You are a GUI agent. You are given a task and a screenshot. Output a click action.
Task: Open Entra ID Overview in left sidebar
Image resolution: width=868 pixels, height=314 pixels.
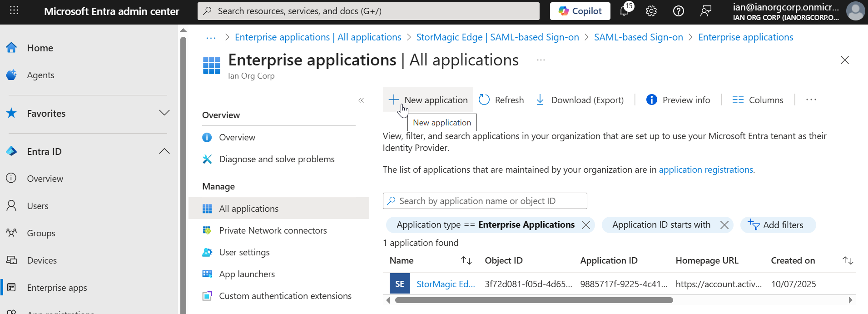pyautogui.click(x=45, y=179)
